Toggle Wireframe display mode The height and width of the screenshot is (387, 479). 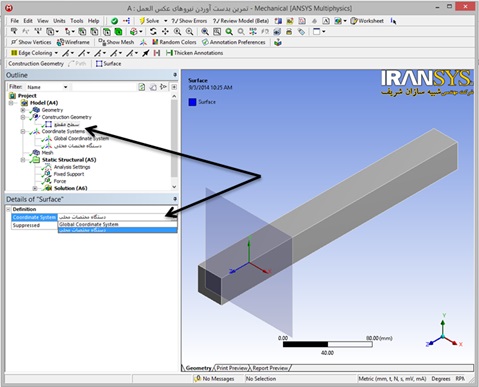pos(73,42)
